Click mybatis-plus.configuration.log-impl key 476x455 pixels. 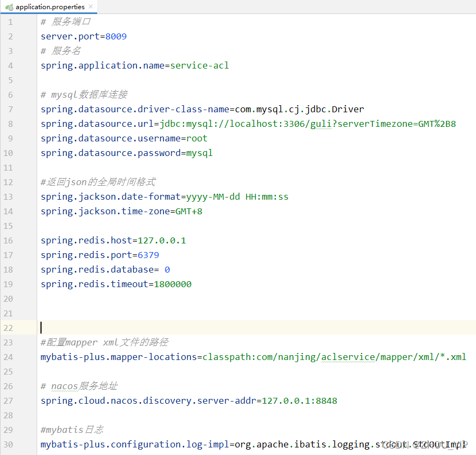135,444
